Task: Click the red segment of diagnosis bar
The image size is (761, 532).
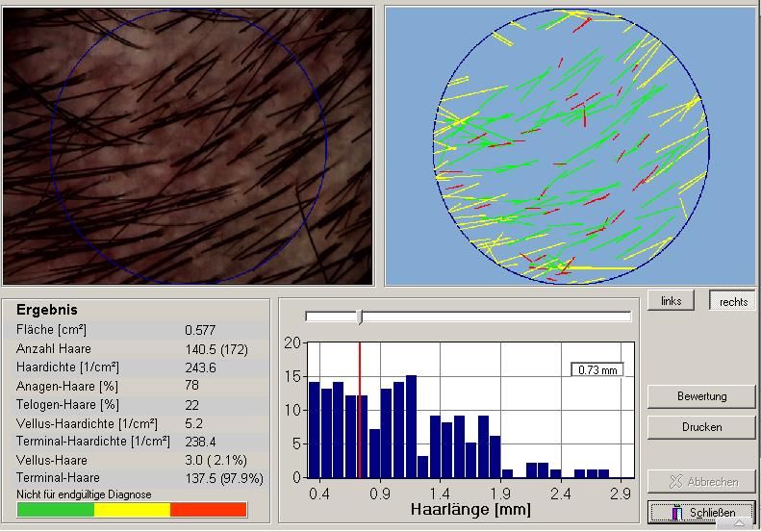Action: click(x=209, y=510)
